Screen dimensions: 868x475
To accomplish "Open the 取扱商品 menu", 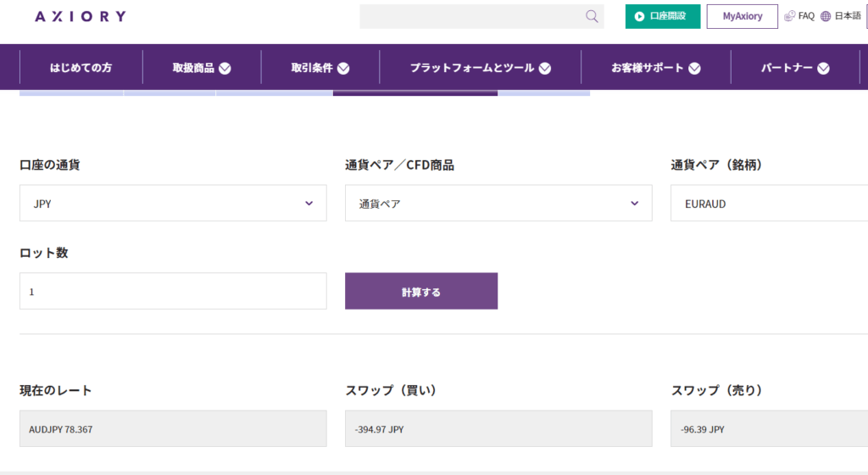I will click(193, 68).
